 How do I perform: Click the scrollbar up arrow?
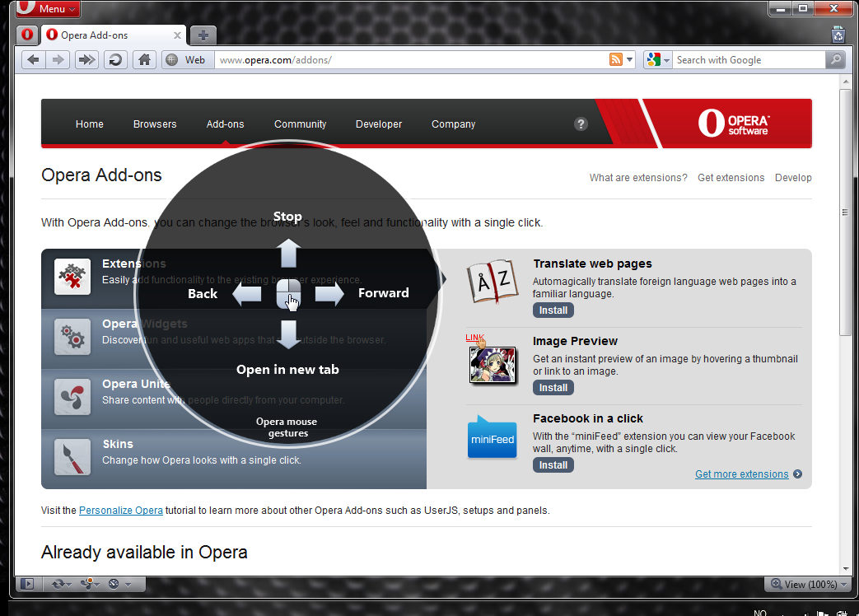[845, 82]
